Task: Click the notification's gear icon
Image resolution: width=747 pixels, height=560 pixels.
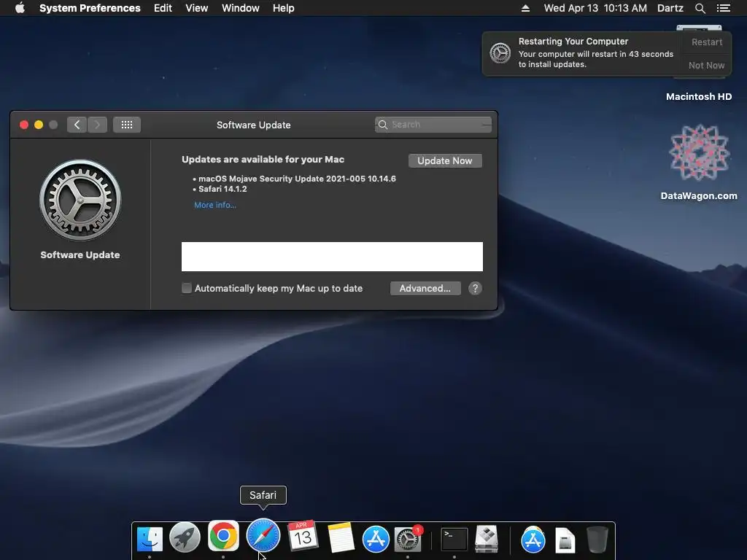Action: (500, 52)
